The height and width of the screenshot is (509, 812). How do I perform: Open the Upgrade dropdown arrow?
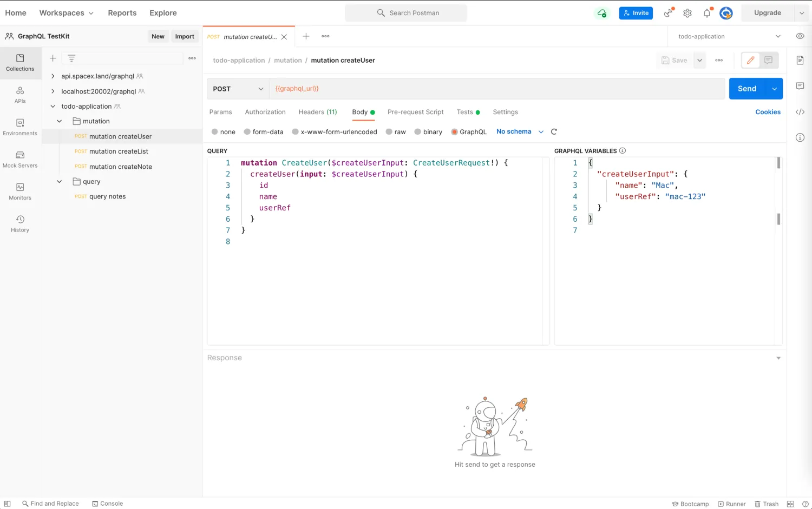[x=802, y=13]
